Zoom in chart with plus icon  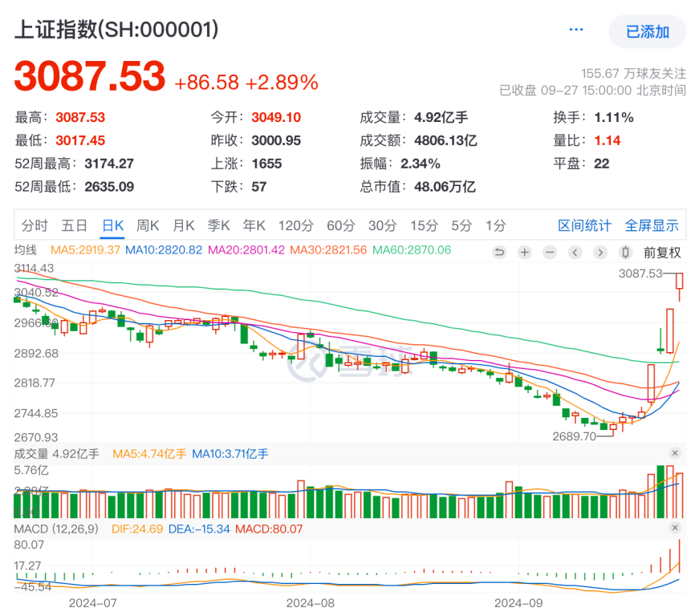(x=525, y=253)
